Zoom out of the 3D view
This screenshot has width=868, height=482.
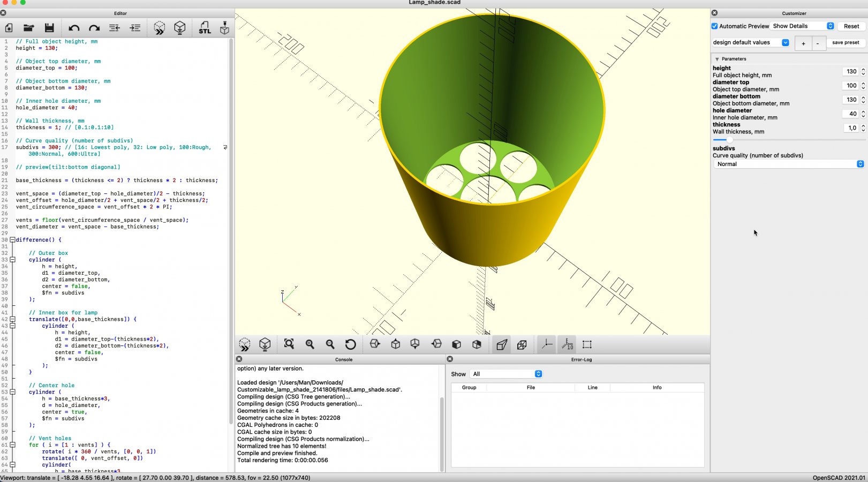point(330,344)
